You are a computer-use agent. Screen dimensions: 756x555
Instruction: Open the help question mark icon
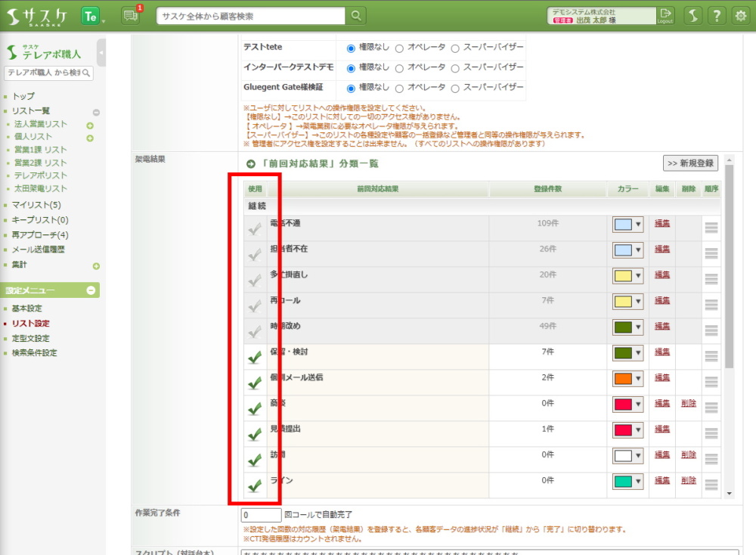coord(717,16)
